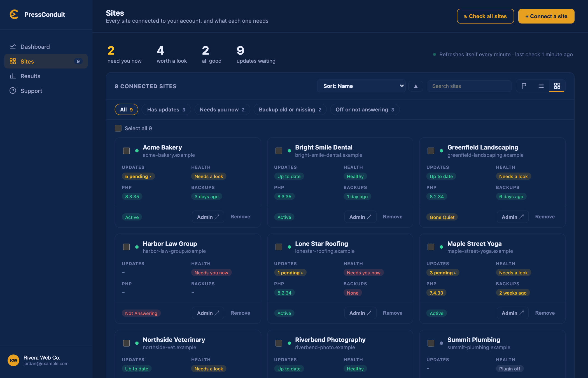588x378 pixels.
Task: Click Lone Star Roofing None backups badge
Action: (353, 293)
